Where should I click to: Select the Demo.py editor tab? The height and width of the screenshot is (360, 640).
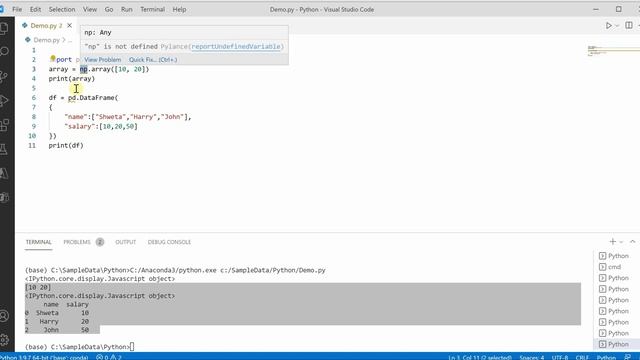click(x=47, y=25)
